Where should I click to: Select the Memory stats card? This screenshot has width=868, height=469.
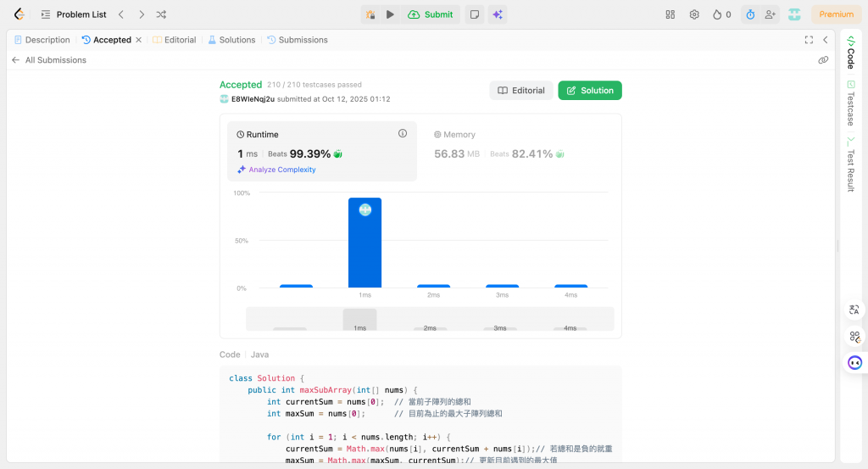519,151
